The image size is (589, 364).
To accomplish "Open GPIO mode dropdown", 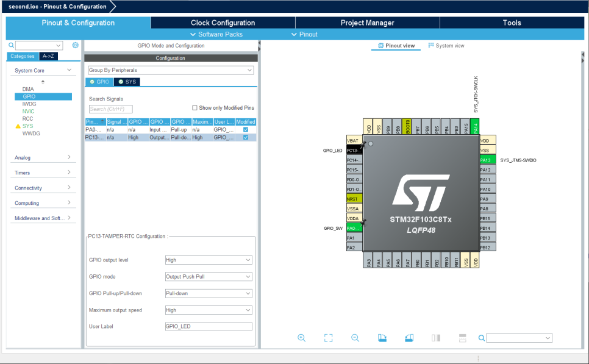I will click(x=209, y=276).
